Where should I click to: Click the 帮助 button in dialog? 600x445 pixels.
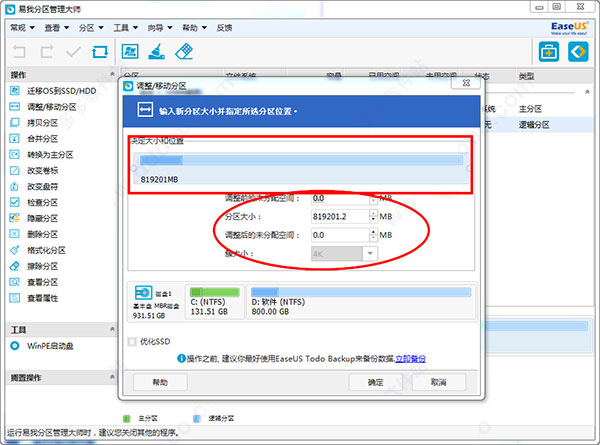[160, 382]
